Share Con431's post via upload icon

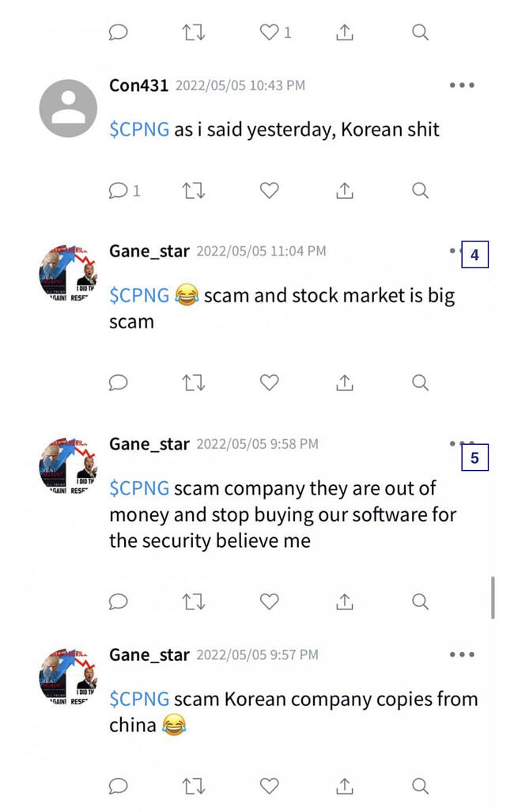[345, 191]
